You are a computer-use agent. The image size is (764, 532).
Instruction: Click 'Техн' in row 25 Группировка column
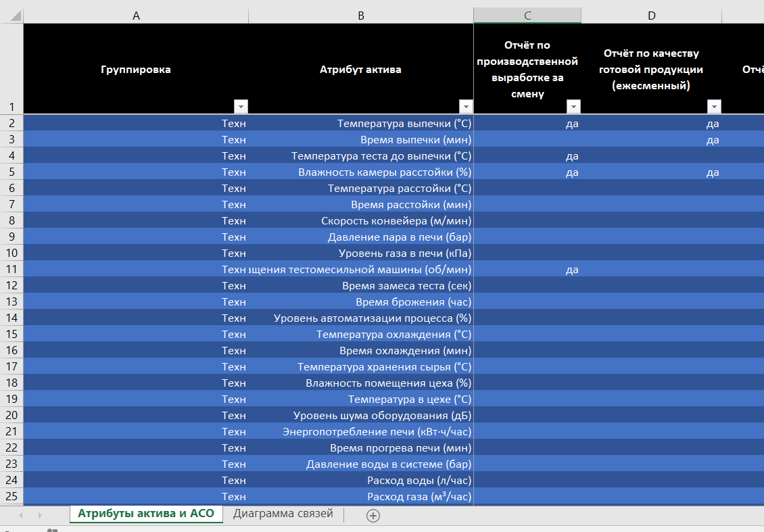click(x=234, y=496)
